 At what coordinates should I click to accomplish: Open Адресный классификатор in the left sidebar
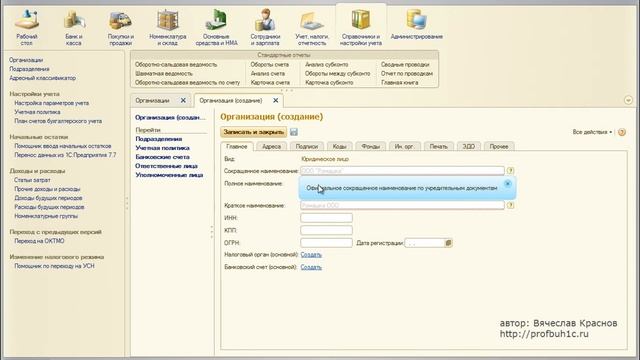click(x=42, y=78)
